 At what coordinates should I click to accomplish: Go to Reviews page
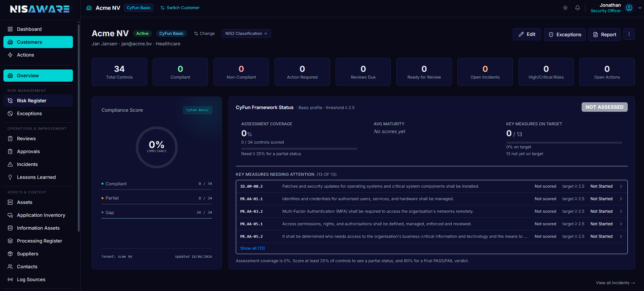38,139
